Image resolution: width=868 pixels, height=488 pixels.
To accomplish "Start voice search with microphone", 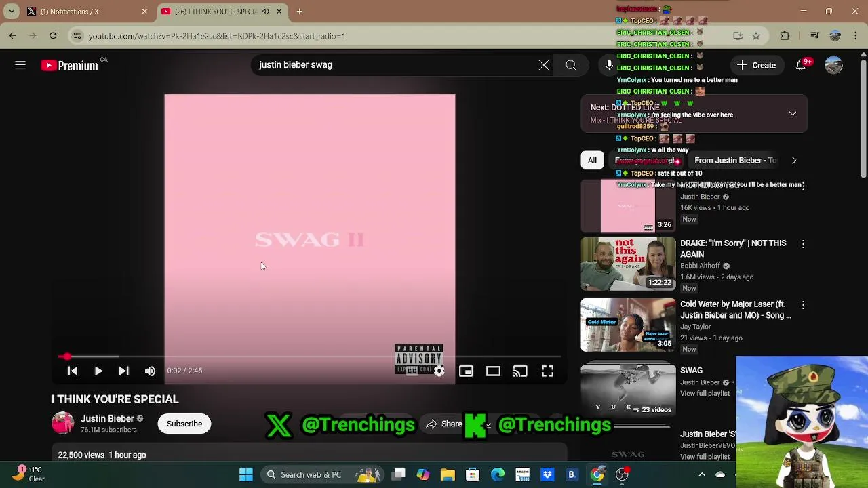I will (609, 65).
